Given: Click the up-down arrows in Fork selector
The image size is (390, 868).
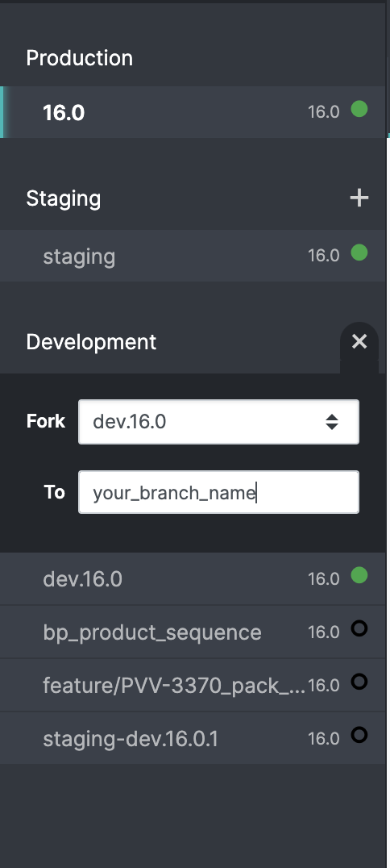Looking at the screenshot, I should point(332,422).
